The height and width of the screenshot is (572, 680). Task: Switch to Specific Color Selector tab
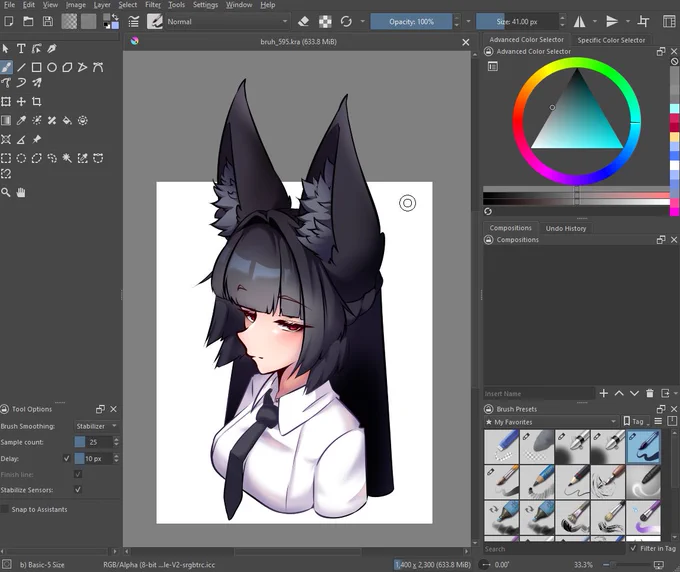point(611,40)
